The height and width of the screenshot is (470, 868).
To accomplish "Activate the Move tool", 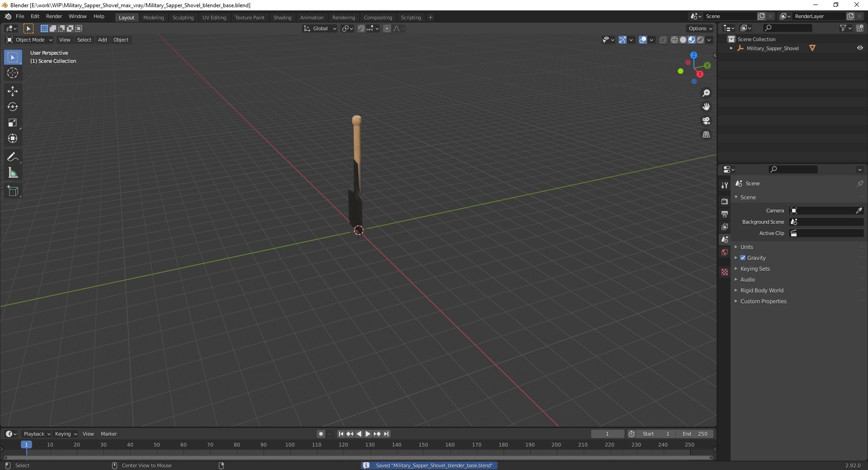I will [13, 91].
